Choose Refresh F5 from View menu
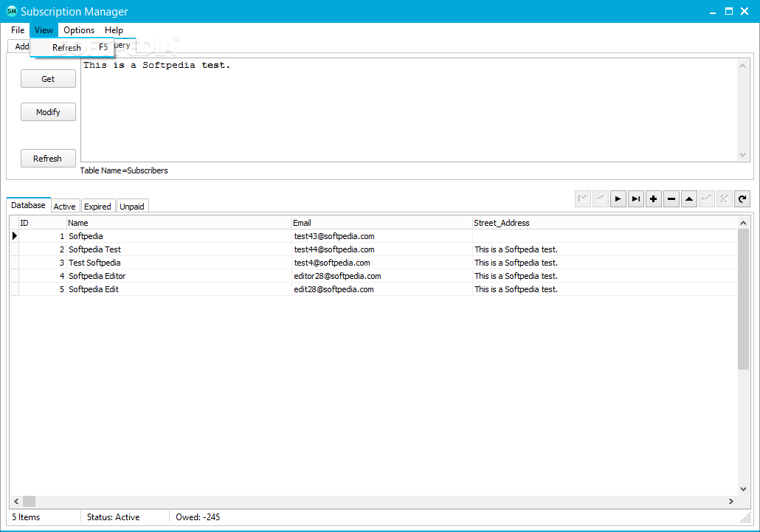Image resolution: width=760 pixels, height=532 pixels. pyautogui.click(x=72, y=47)
